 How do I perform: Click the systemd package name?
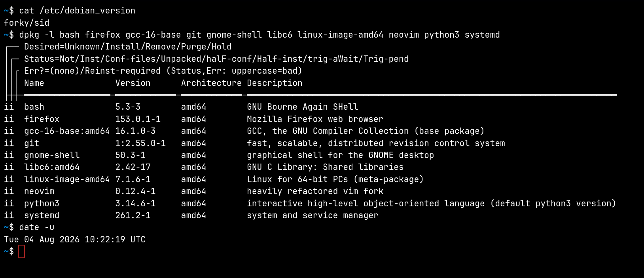pyautogui.click(x=42, y=215)
